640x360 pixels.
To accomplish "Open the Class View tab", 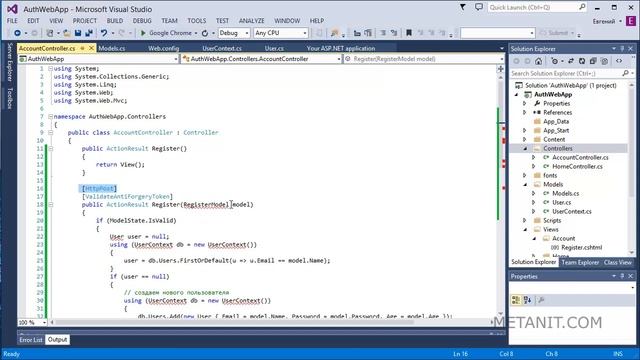I will [x=618, y=262].
